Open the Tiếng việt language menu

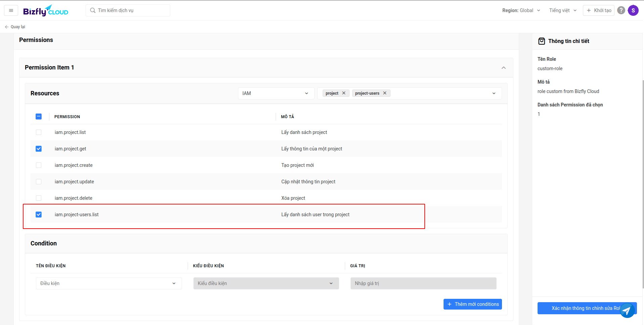tap(563, 10)
